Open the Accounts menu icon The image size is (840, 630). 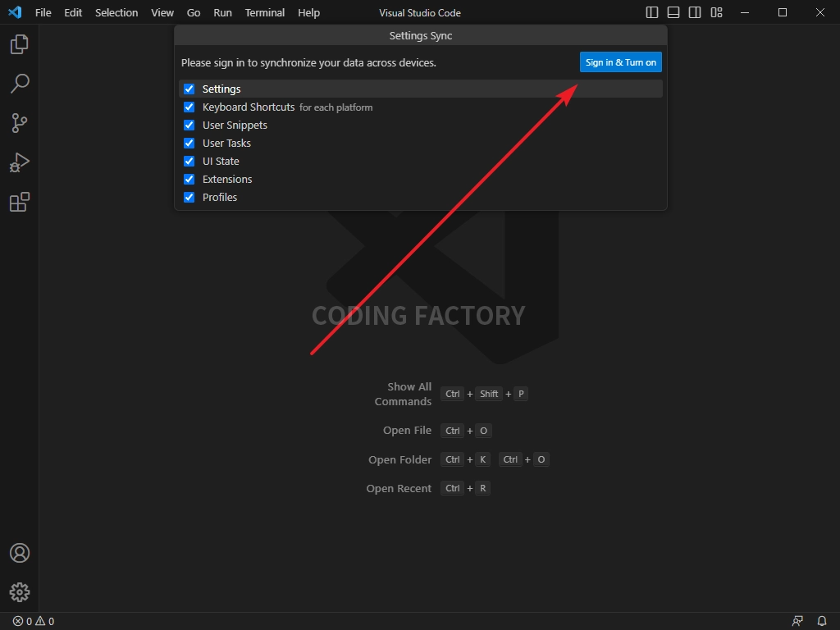20,553
